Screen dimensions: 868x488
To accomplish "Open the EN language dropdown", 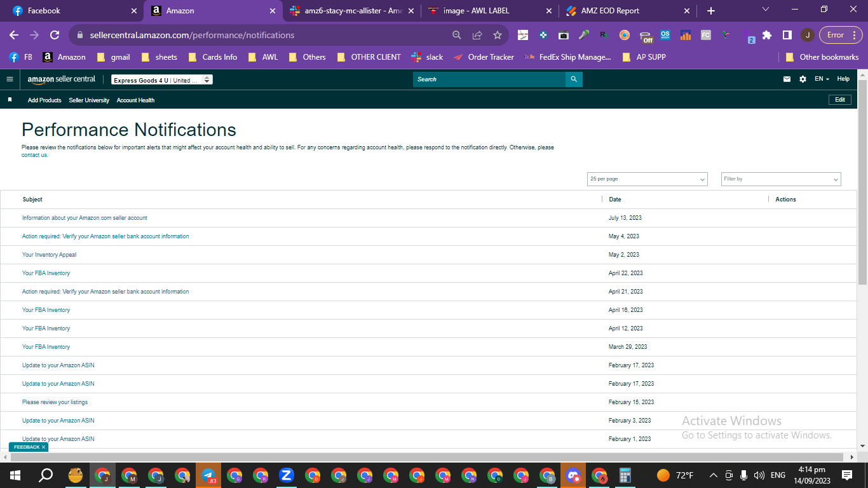I will tap(822, 79).
